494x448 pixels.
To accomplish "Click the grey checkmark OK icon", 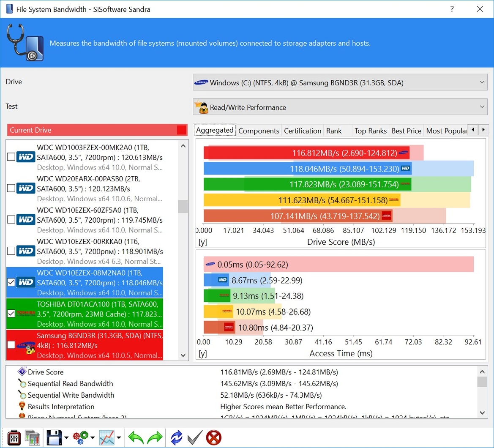I will [x=195, y=437].
